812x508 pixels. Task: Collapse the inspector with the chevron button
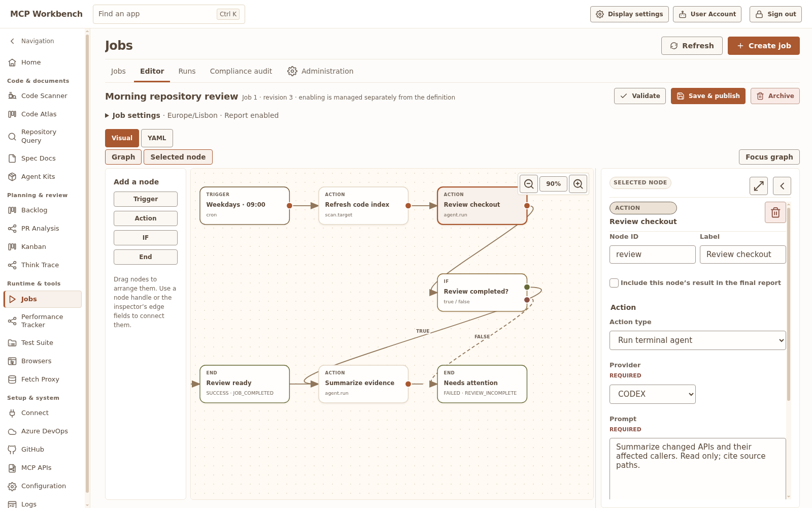[x=782, y=186]
